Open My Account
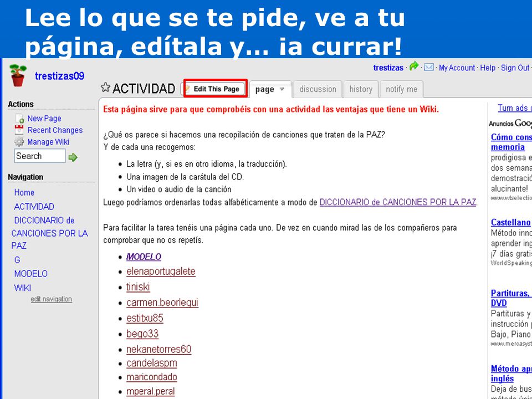Screen dimensions: 532x399 457,68
